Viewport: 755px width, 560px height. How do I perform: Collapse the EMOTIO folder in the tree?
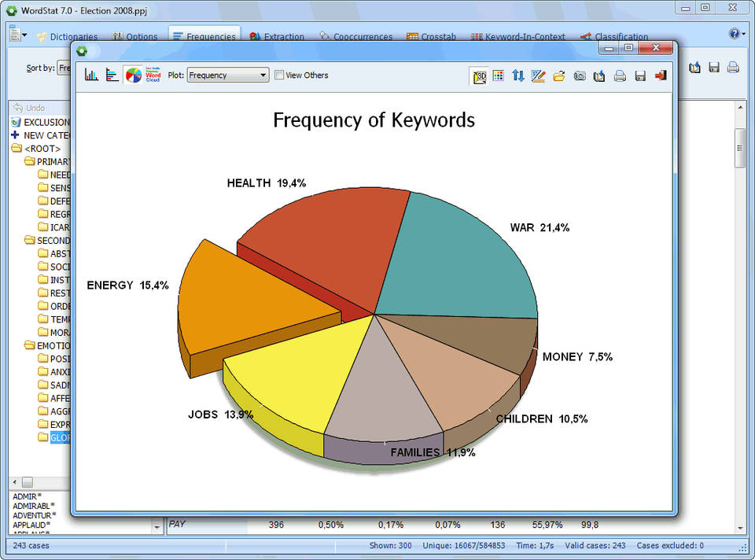point(30,345)
